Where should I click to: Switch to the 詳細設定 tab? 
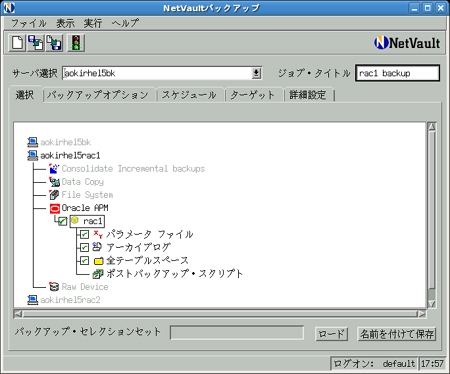308,95
